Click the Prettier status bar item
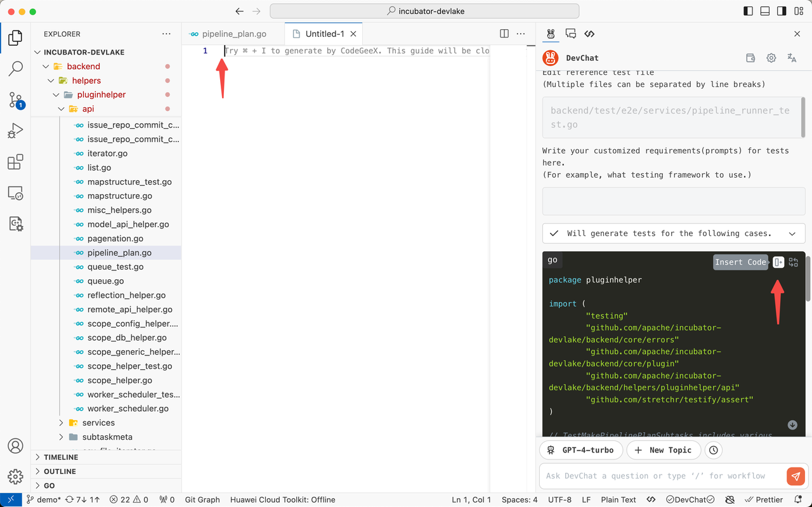Image resolution: width=812 pixels, height=507 pixels. click(x=764, y=499)
